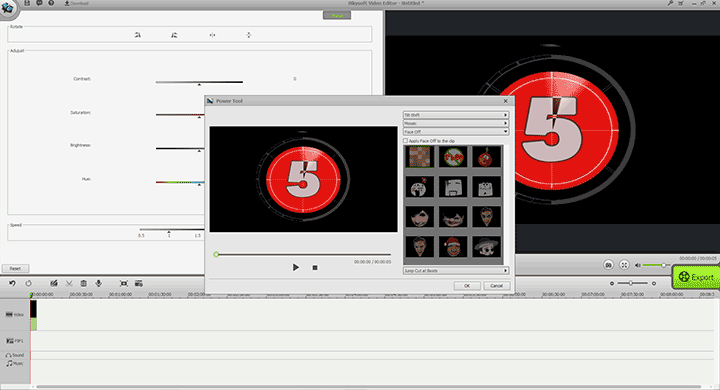The image size is (720, 390).
Task: Select the Santa hat face thumbnail
Action: 453,247
